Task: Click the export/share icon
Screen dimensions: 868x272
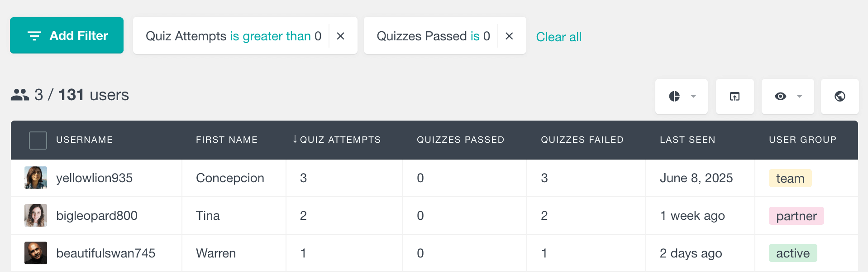Action: 734,97
